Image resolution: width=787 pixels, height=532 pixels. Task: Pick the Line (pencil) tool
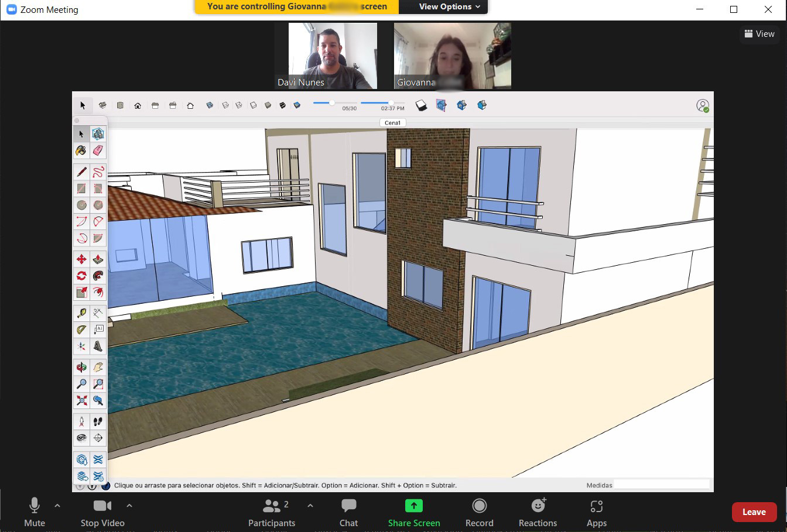81,171
